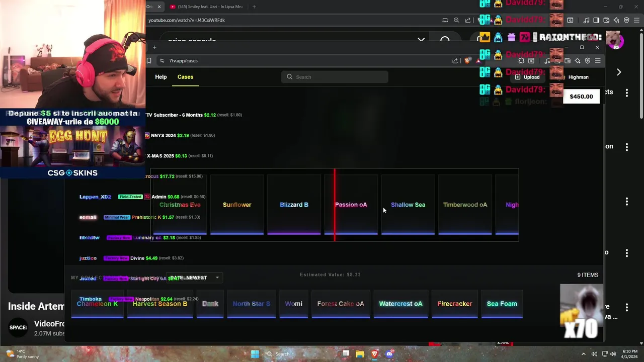Click the 7tv.app/cases address field
Viewport: 644px width, 362px height.
click(x=183, y=61)
